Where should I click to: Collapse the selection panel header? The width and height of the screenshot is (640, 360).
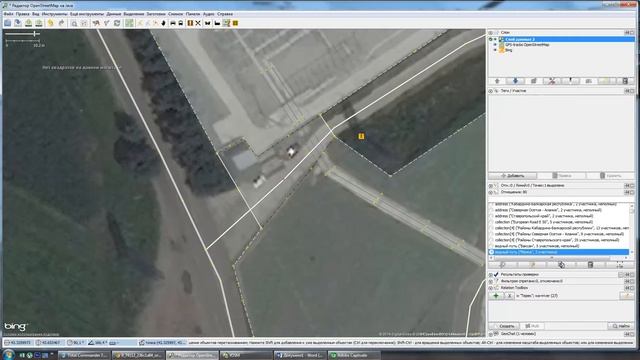point(491,185)
